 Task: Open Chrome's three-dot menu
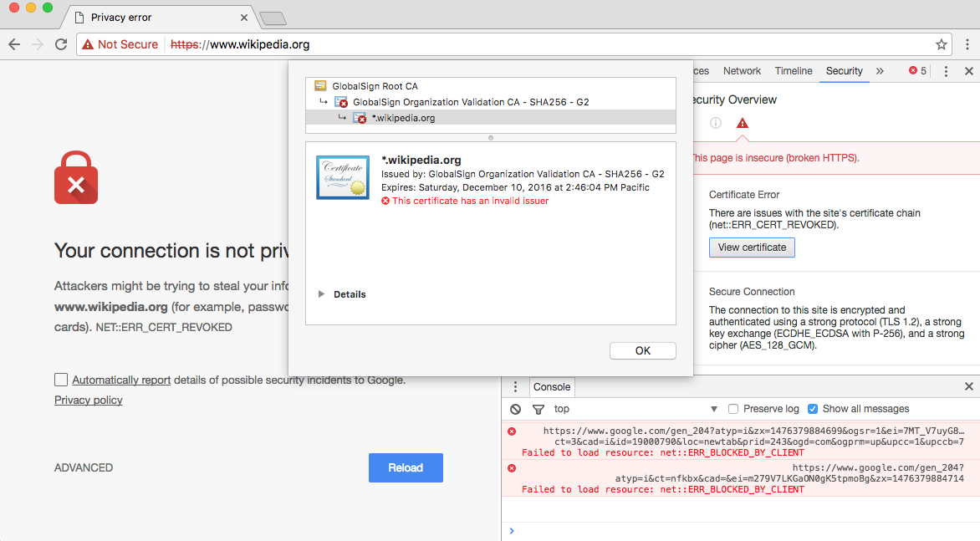pyautogui.click(x=967, y=44)
